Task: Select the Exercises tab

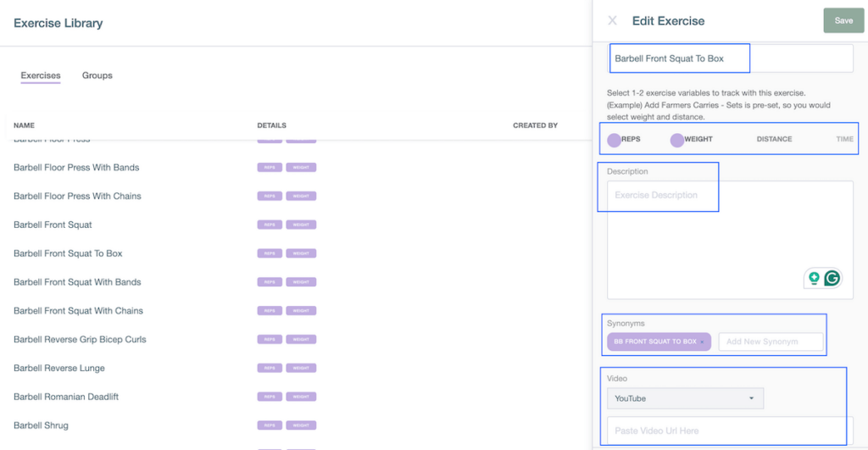Action: pos(41,75)
